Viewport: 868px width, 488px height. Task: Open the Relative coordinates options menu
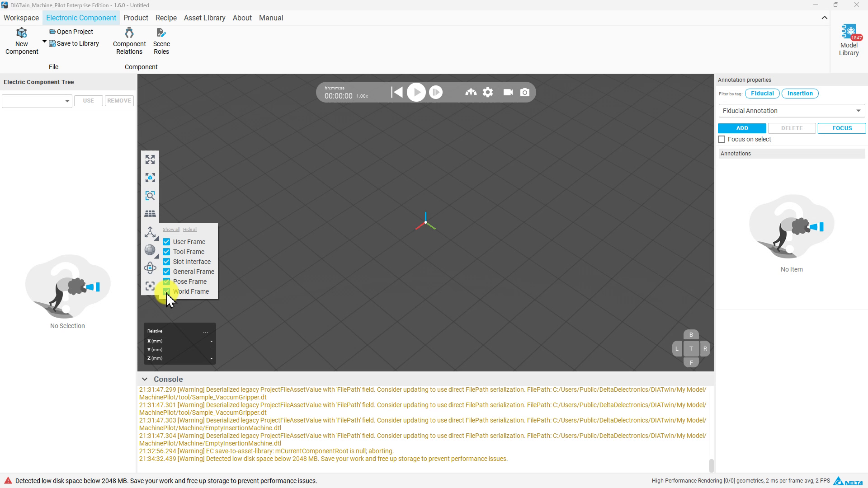pos(205,332)
